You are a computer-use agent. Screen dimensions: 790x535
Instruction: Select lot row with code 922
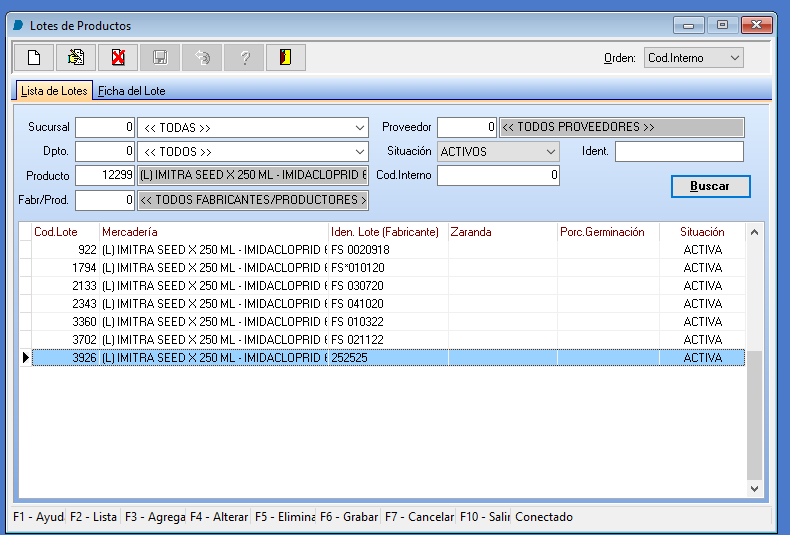tap(388, 250)
